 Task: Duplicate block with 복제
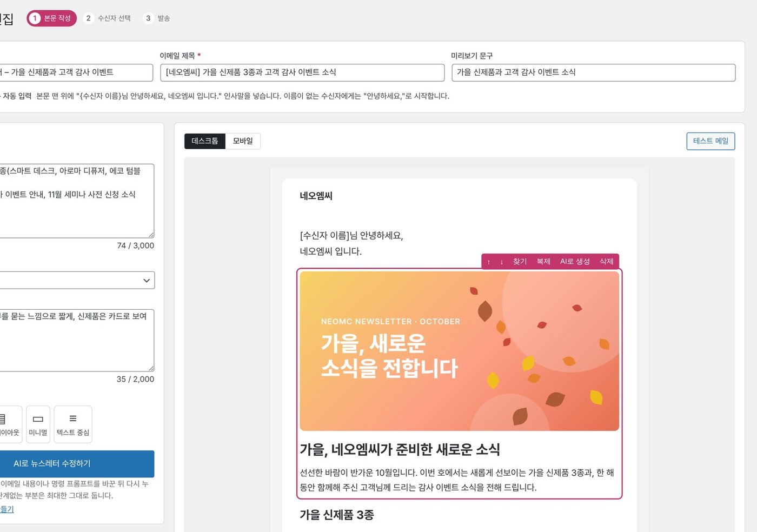tap(543, 262)
